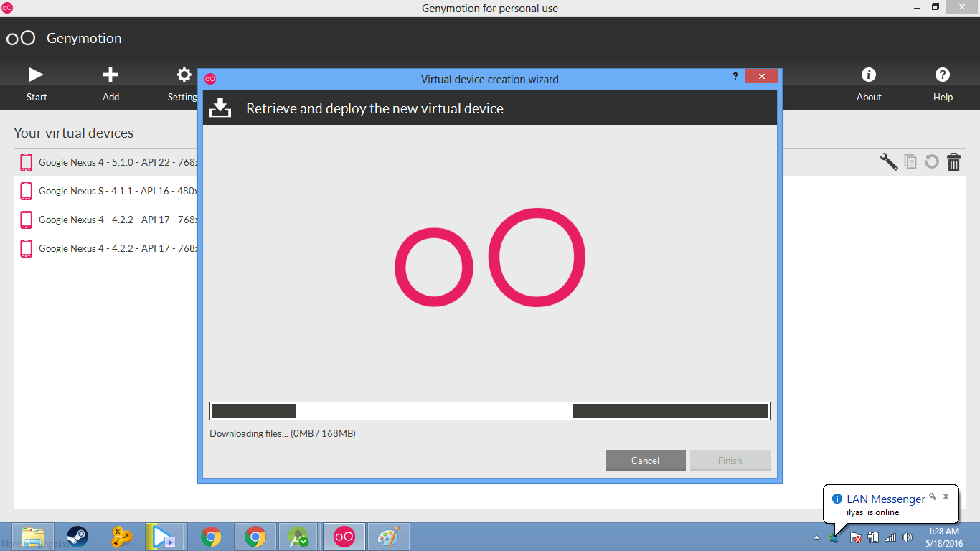Click 'ilyas is online.' notification text

(874, 512)
